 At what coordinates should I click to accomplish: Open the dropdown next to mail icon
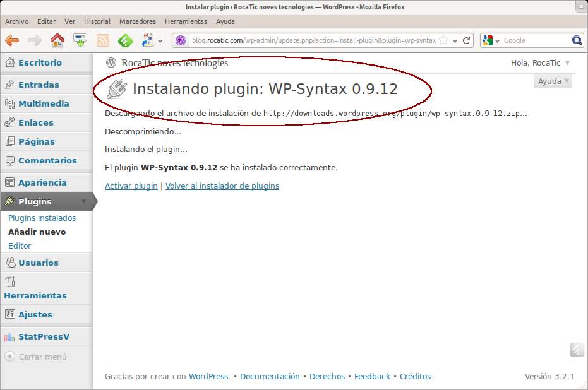click(160, 41)
